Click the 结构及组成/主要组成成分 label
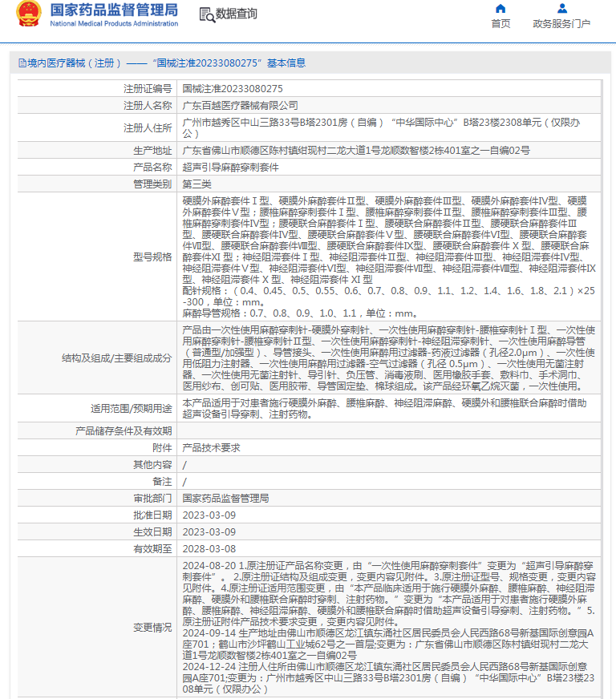This screenshot has height=699, width=616. point(116,358)
